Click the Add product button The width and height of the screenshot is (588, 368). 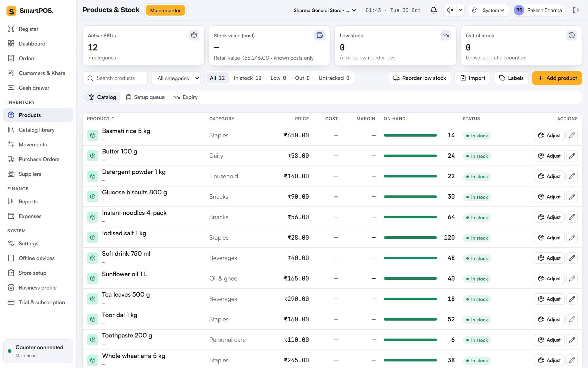pos(557,78)
